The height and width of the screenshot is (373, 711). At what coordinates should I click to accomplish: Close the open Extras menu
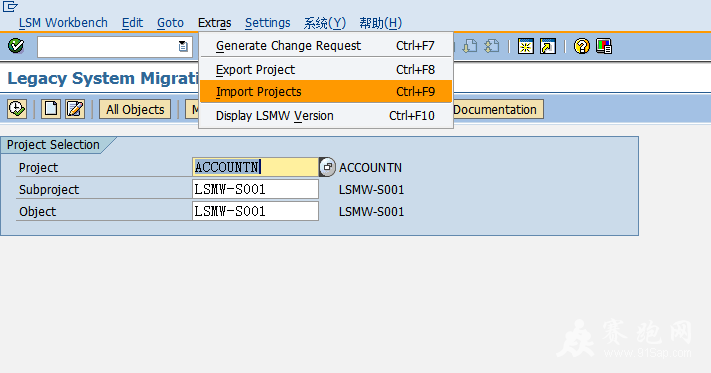click(214, 23)
